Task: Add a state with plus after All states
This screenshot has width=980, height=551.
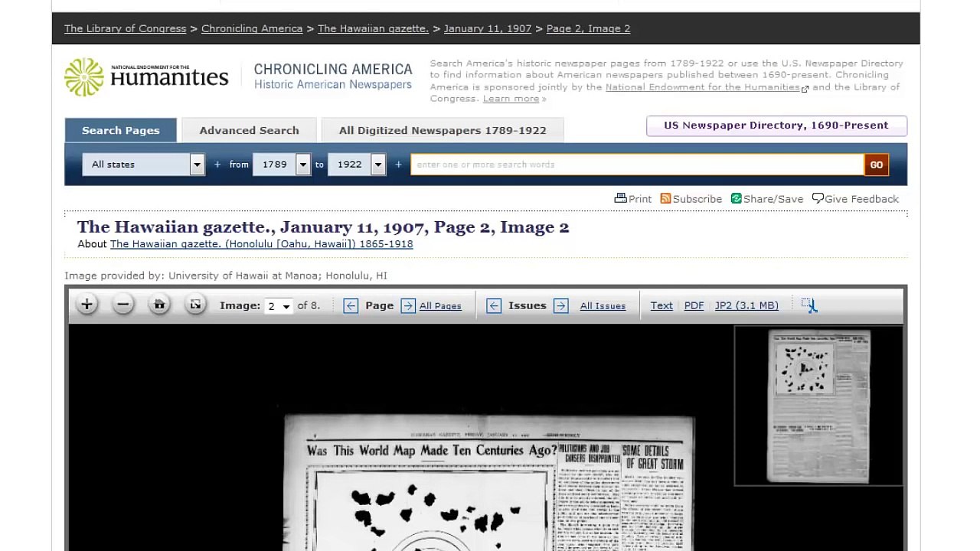Action: pyautogui.click(x=217, y=165)
